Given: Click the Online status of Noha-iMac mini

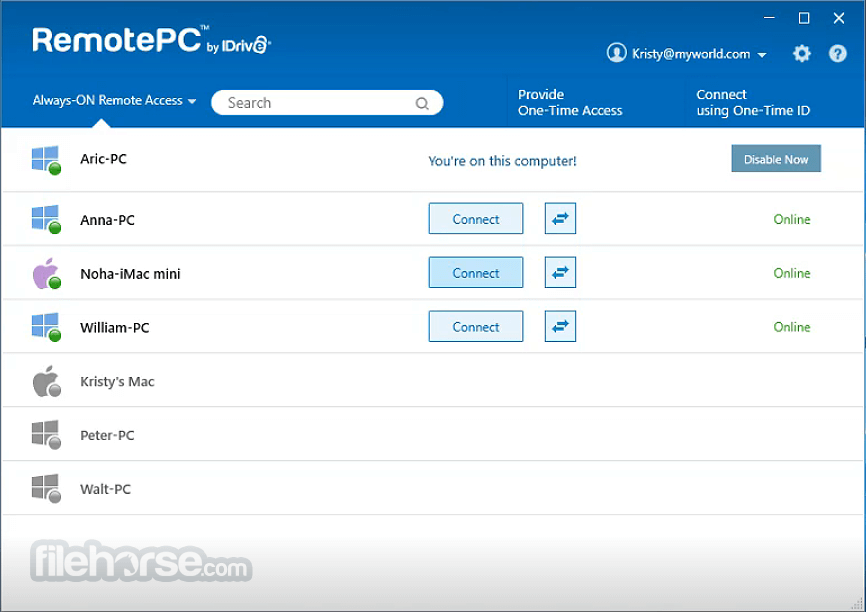Looking at the screenshot, I should click(791, 273).
